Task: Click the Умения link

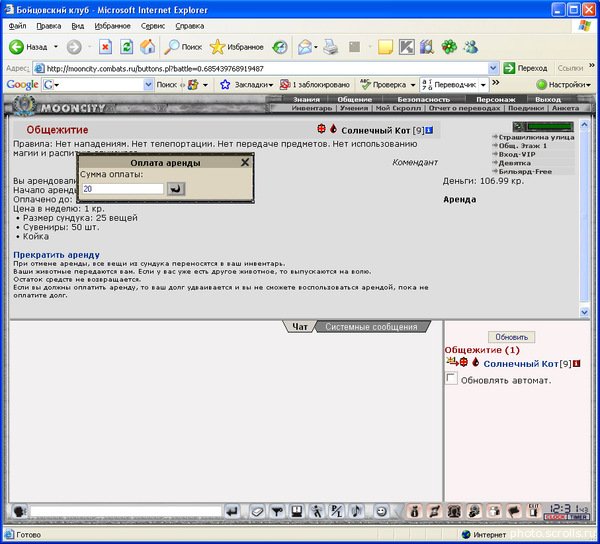Action: coord(354,108)
